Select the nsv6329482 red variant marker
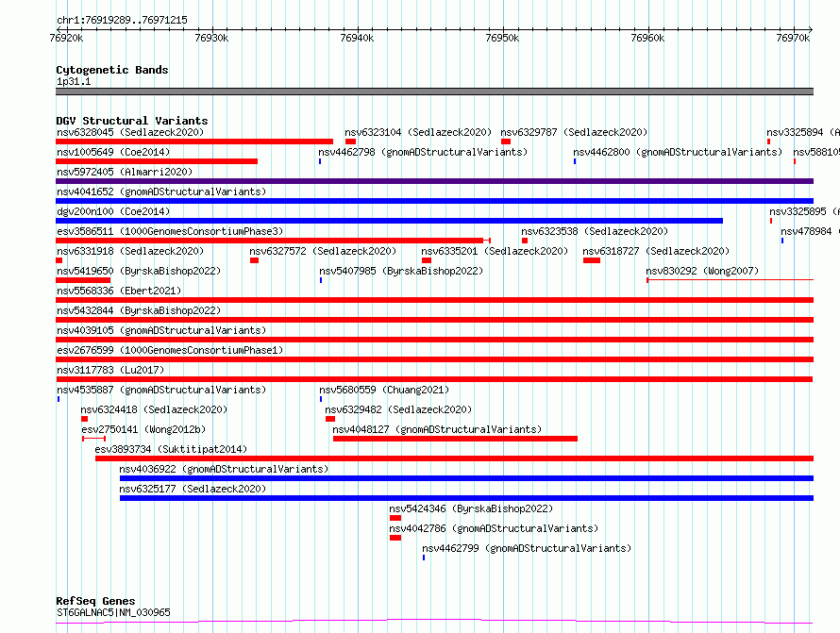Screen dimensions: 840x633 coord(330,419)
